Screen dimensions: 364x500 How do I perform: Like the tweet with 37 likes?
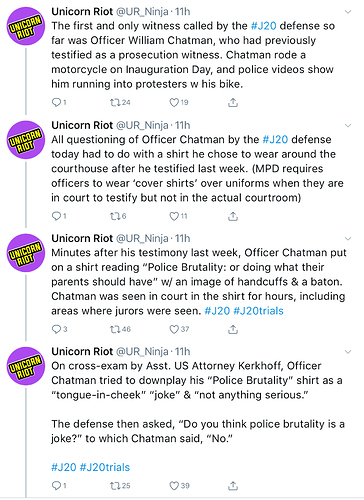(x=174, y=329)
